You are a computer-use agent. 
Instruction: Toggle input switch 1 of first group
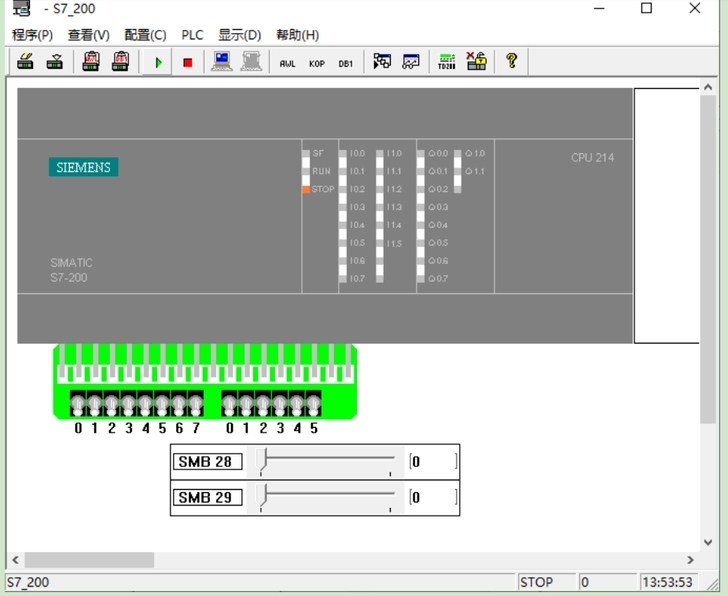(94, 404)
